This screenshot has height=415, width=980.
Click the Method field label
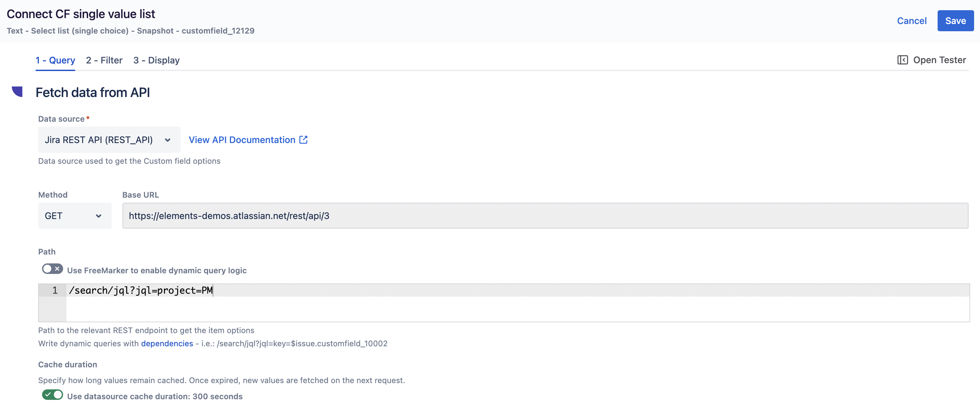tap(53, 195)
